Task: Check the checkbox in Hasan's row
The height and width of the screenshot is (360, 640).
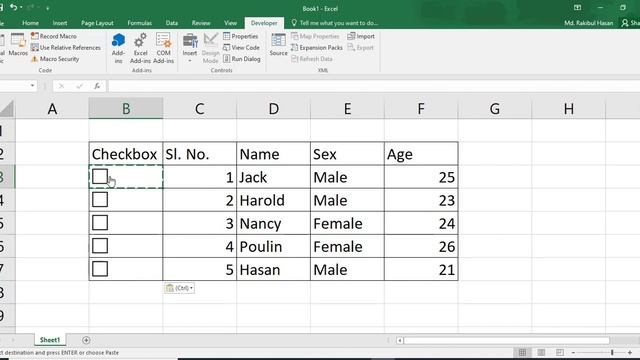Action: tap(100, 269)
